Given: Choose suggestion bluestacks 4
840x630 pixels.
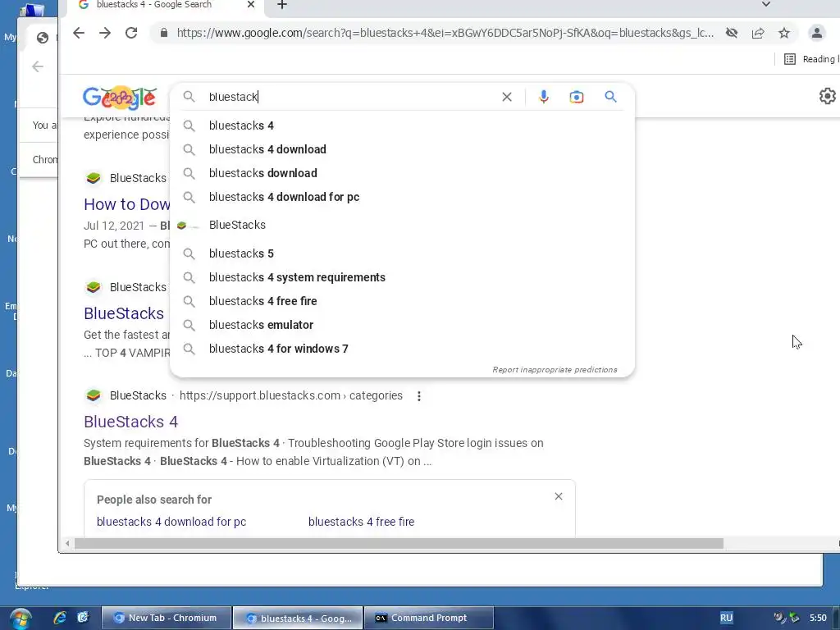Looking at the screenshot, I should pos(402,126).
